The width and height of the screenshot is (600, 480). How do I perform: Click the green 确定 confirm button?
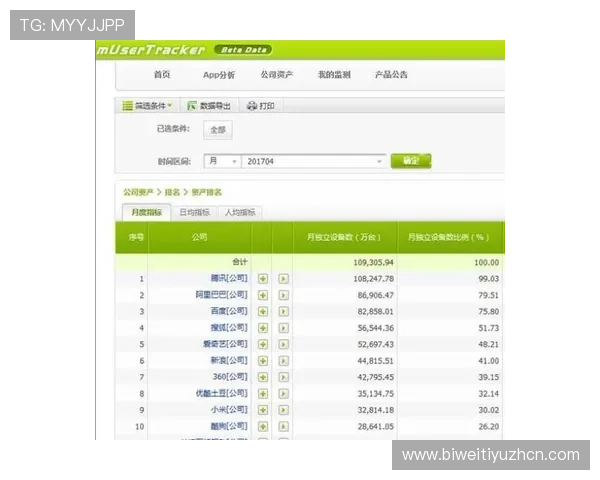point(410,160)
